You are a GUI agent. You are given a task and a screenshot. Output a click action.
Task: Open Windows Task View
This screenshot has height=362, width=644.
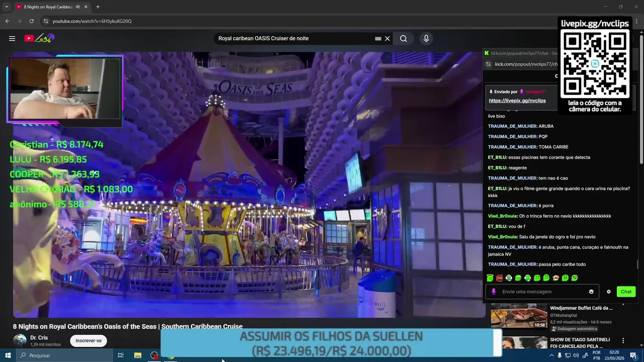[121, 355]
